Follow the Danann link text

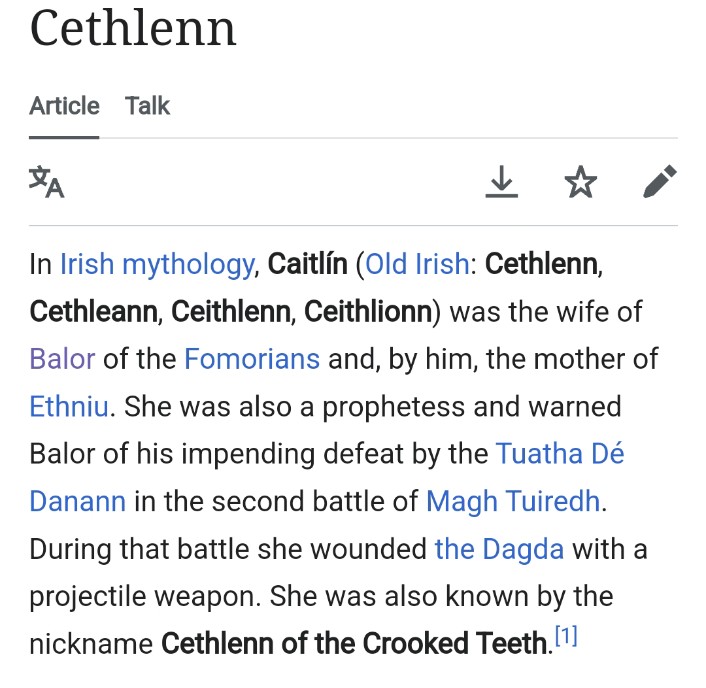(77, 502)
